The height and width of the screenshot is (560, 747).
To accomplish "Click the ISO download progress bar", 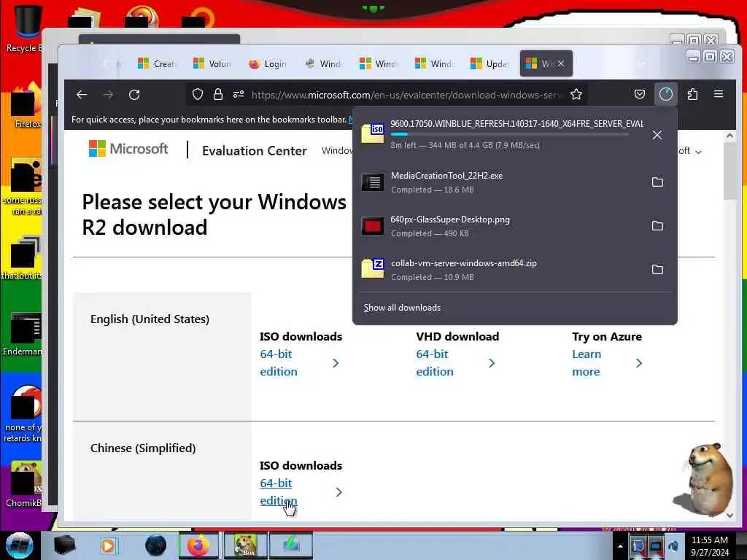I will (508, 135).
